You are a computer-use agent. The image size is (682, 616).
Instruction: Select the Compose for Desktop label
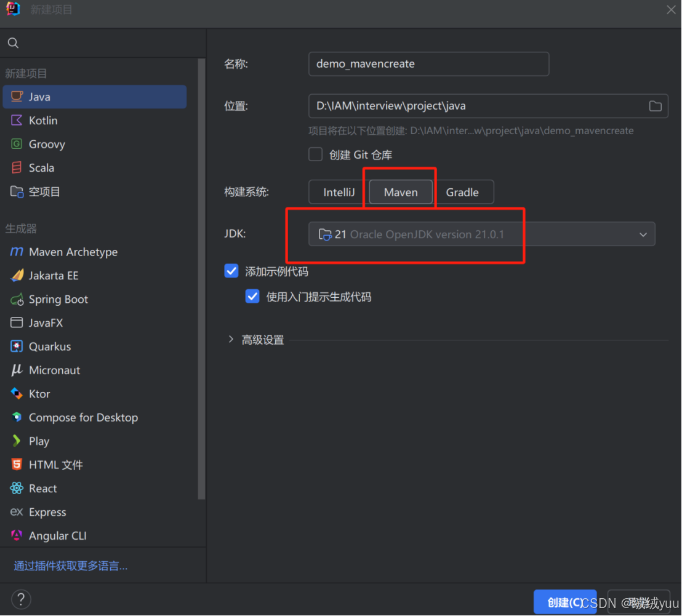tap(83, 418)
